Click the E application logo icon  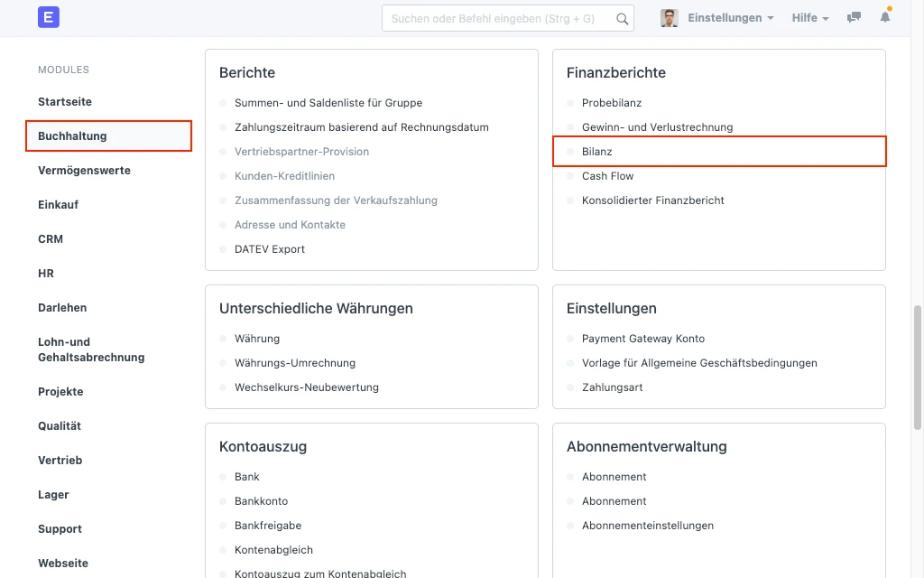[48, 17]
